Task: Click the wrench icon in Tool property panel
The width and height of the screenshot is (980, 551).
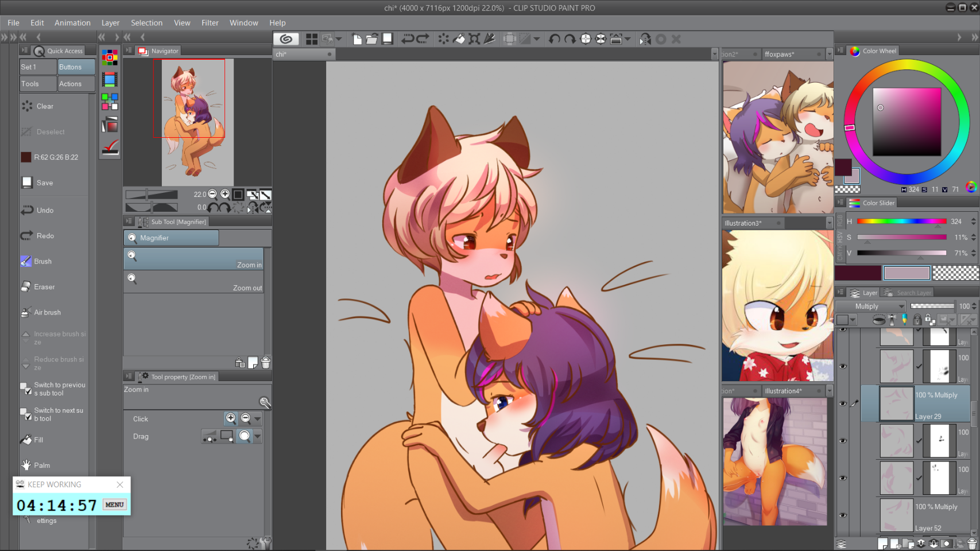Action: point(265,402)
